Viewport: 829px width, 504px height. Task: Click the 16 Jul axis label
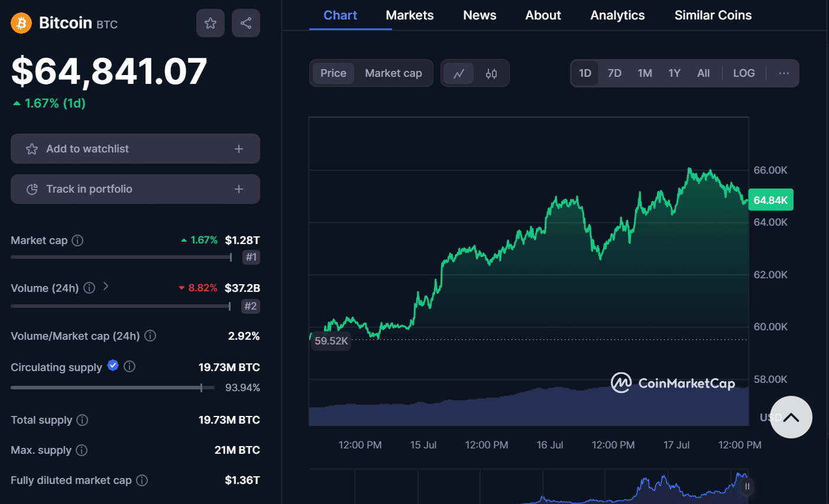click(x=550, y=445)
